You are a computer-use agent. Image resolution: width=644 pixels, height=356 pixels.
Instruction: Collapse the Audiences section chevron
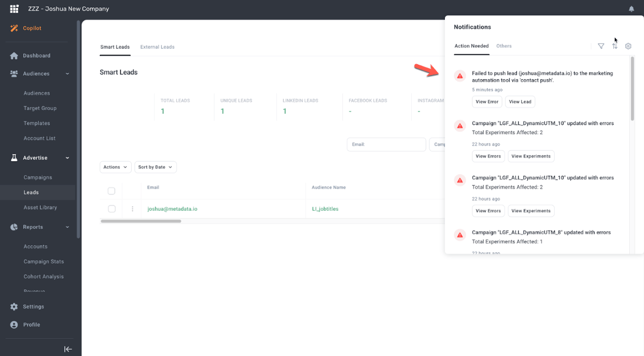click(67, 74)
